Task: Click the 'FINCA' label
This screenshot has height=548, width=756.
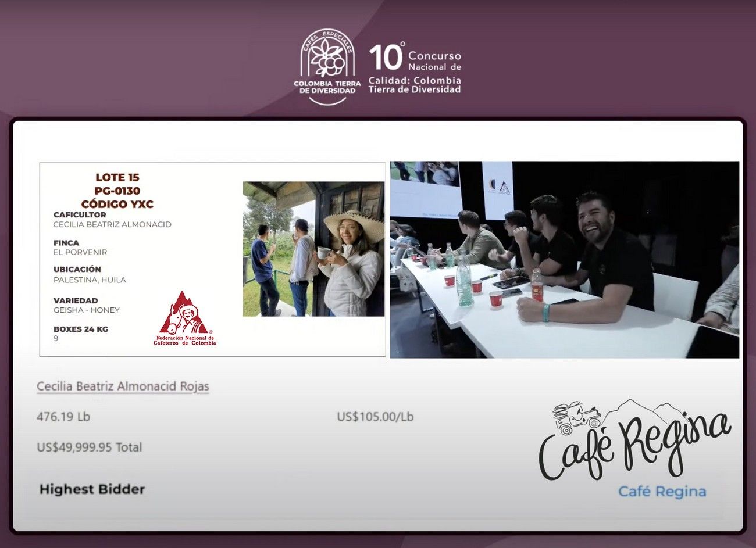Action: coord(66,243)
